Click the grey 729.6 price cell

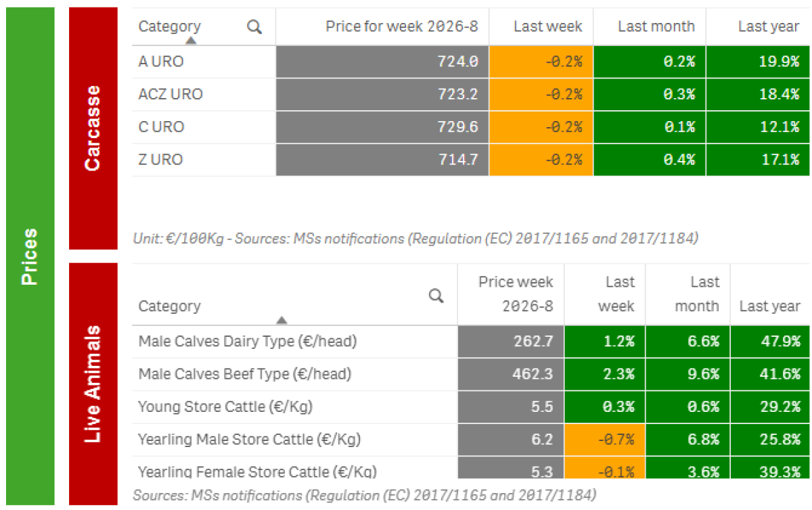pyautogui.click(x=382, y=127)
